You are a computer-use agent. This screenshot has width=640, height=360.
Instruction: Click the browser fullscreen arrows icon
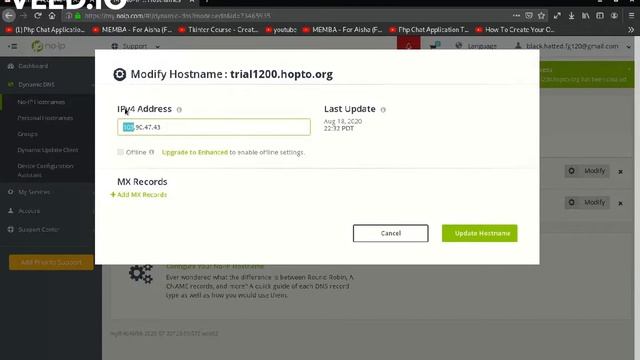[557, 16]
